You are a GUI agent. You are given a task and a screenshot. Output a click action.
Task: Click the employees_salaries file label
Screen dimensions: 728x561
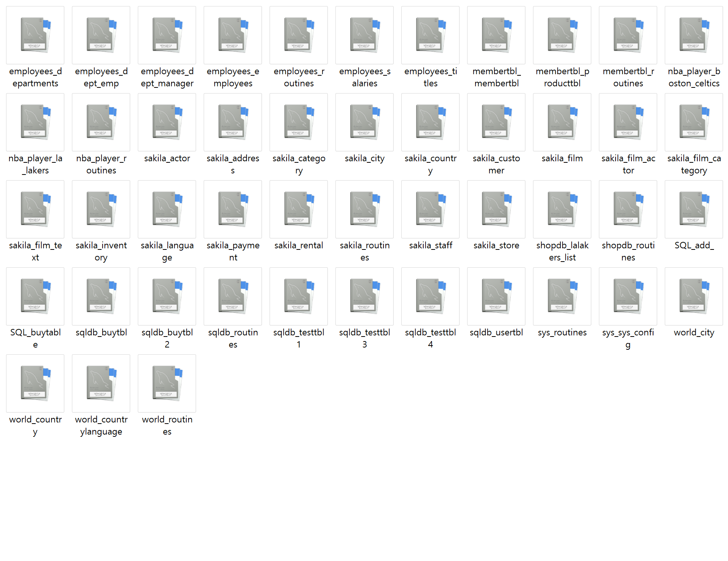coord(365,77)
